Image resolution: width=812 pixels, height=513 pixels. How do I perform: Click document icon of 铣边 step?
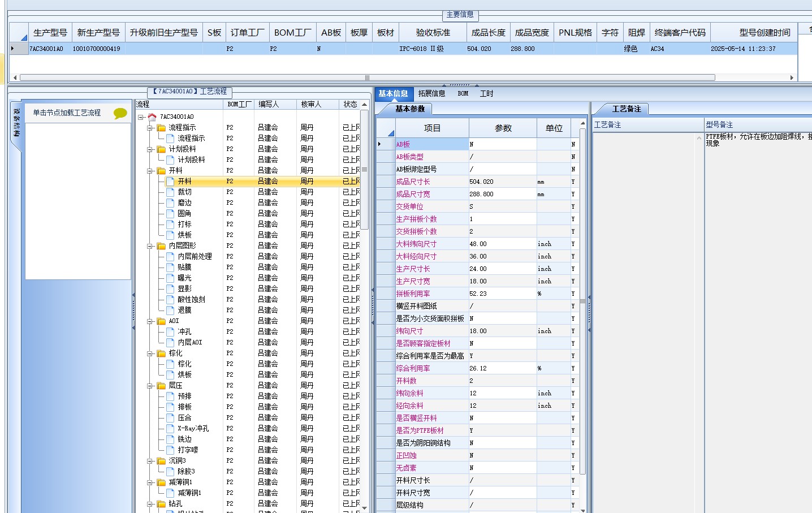tap(170, 439)
